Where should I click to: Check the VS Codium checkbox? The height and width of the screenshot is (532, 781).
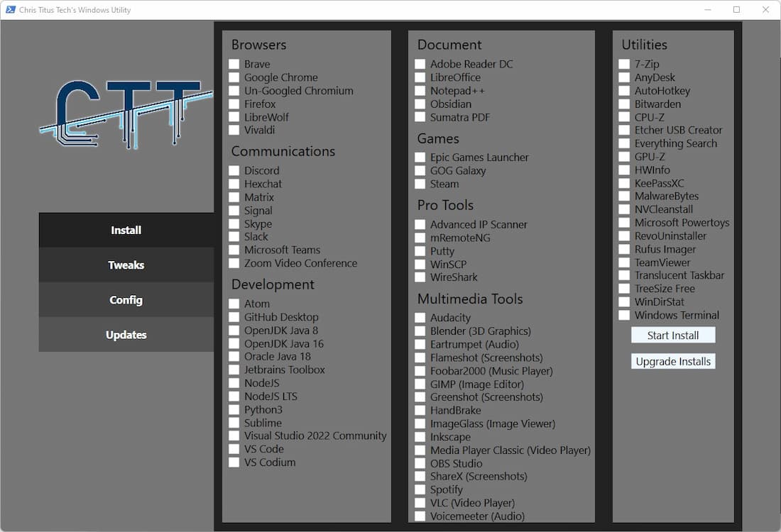pyautogui.click(x=234, y=462)
